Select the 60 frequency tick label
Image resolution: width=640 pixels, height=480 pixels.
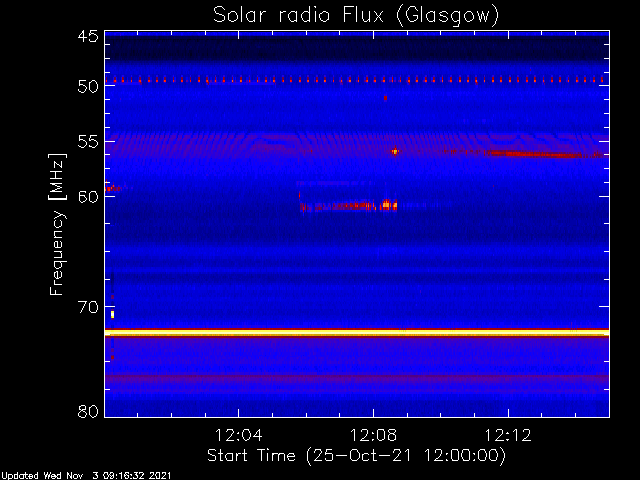[88, 197]
